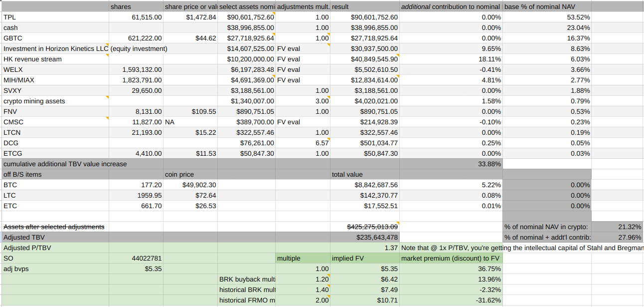Select GBTC shares cell 621,222.00
Viewport: 644px width, 307px height.
point(136,38)
